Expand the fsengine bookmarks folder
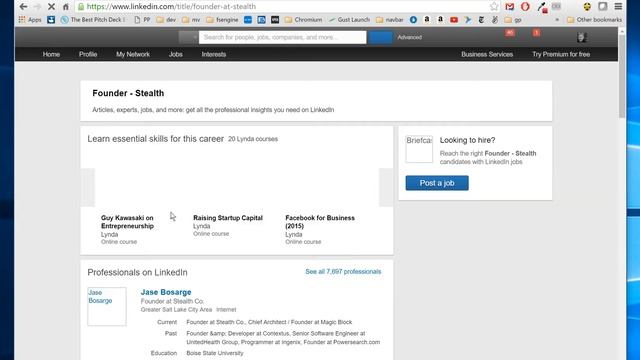640x360 pixels. point(222,20)
